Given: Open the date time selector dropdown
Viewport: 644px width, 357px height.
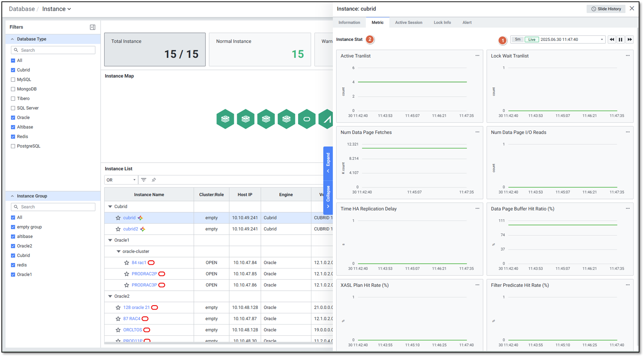Looking at the screenshot, I should 602,40.
